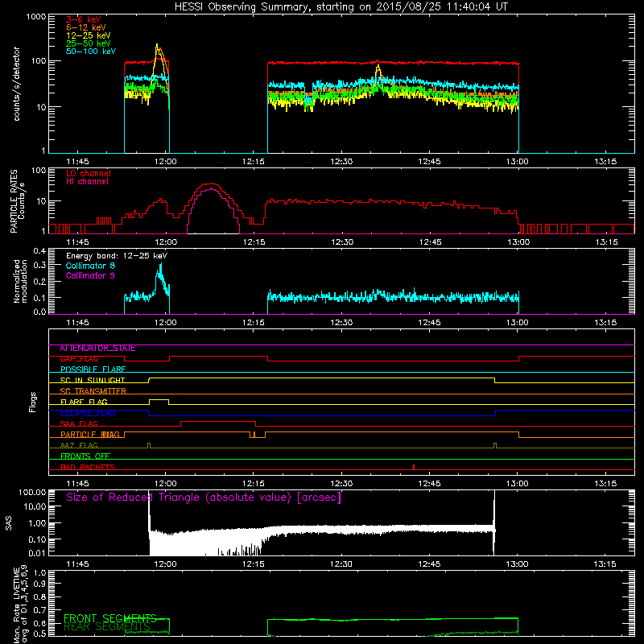Select the Collimator 8 legend label
The width and height of the screenshot is (644, 644).
(90, 266)
